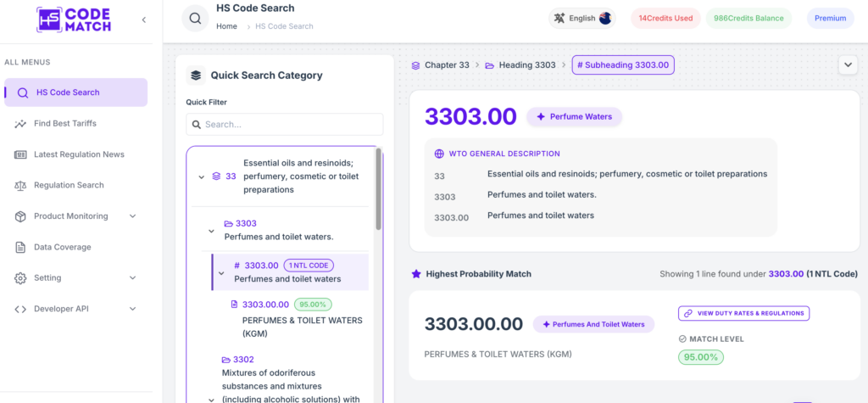Viewport: 868px width, 403px height.
Task: Focus the Quick Filter search field
Action: coord(285,124)
